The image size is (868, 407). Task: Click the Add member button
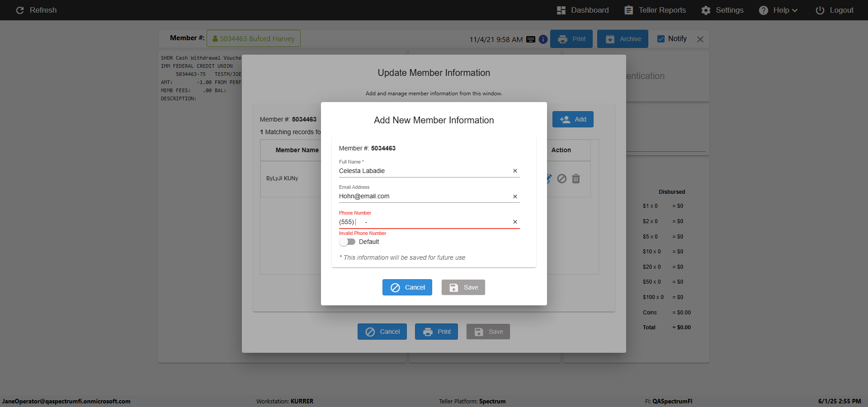[x=573, y=119]
